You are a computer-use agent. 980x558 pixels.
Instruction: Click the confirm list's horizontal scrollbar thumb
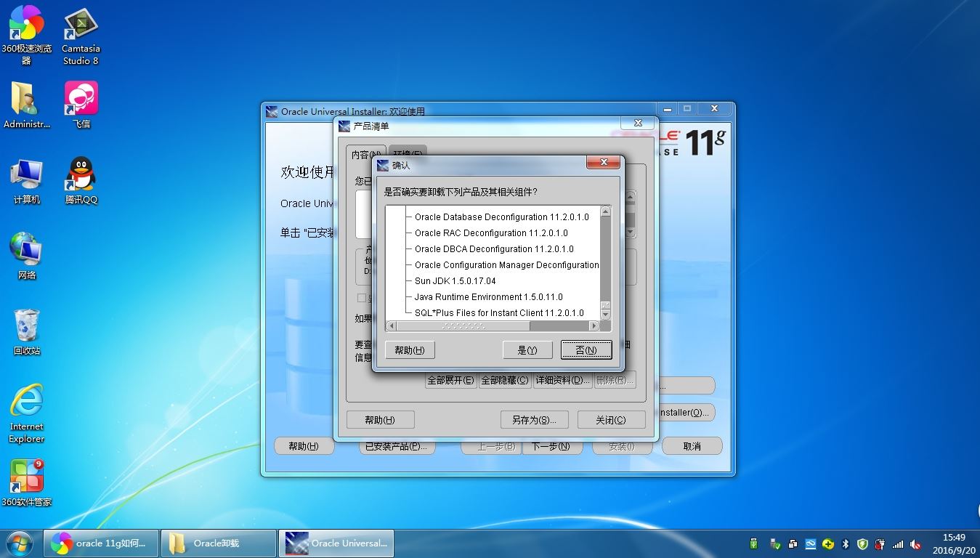click(463, 326)
